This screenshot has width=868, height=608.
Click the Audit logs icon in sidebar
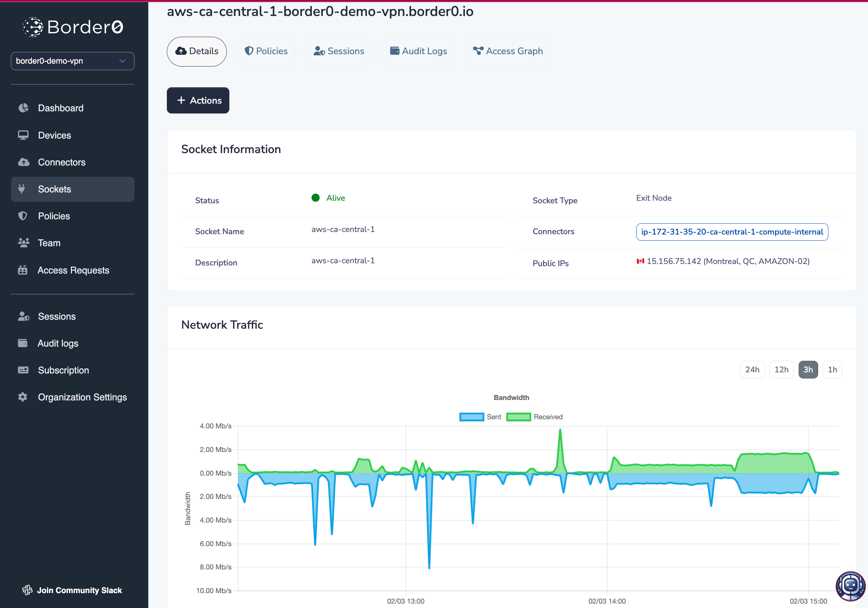pyautogui.click(x=23, y=343)
